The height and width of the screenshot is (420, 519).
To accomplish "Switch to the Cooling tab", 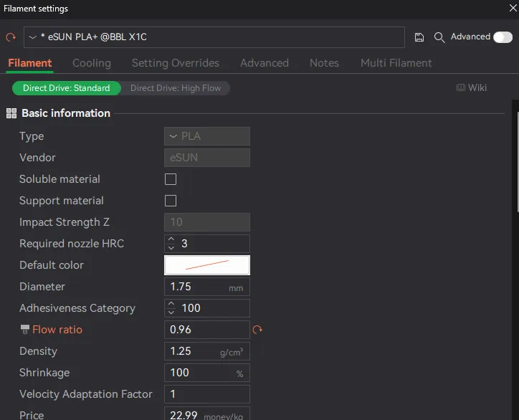I will tap(92, 63).
